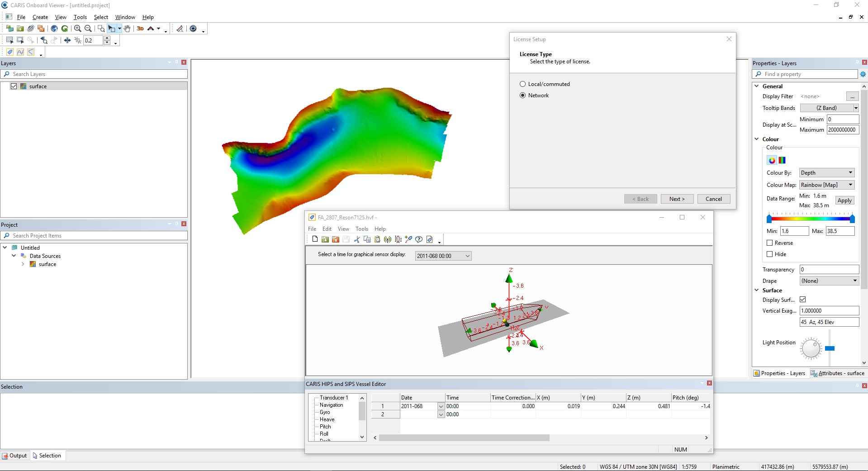Select the Navigation sensor in Vessel Editor list
Image resolution: width=868 pixels, height=471 pixels.
coord(332,405)
